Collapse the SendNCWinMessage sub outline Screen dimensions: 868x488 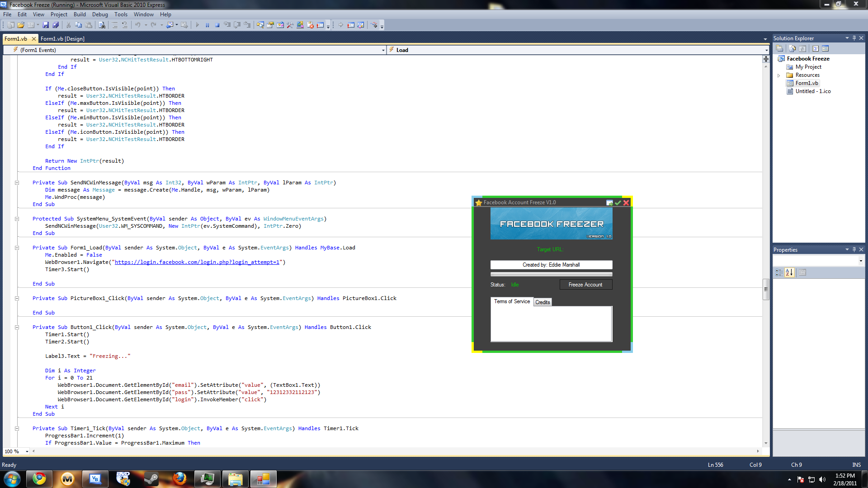[x=17, y=183]
